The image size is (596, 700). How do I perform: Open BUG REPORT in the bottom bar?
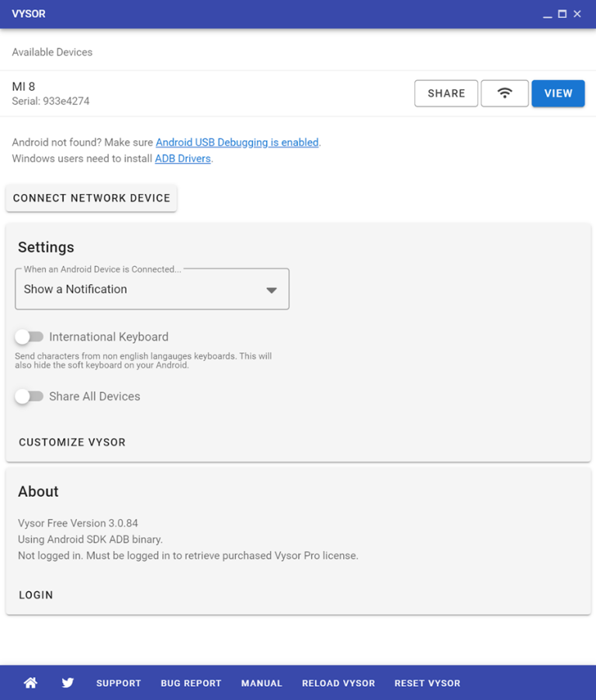[191, 683]
